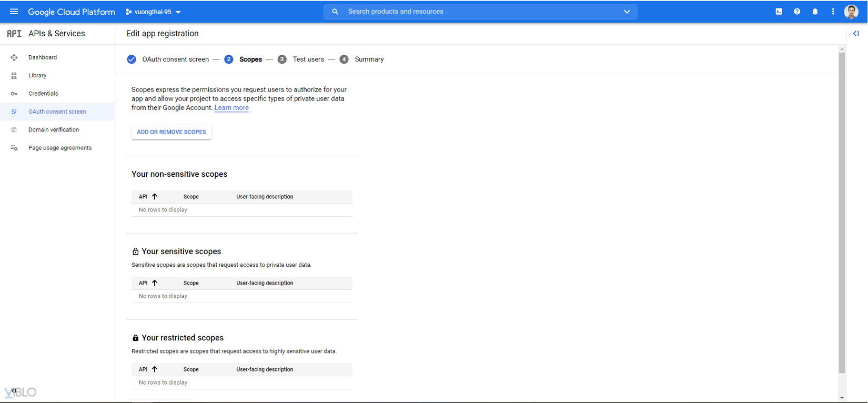
Task: Click the scrollbar up arrow
Action: click(842, 48)
